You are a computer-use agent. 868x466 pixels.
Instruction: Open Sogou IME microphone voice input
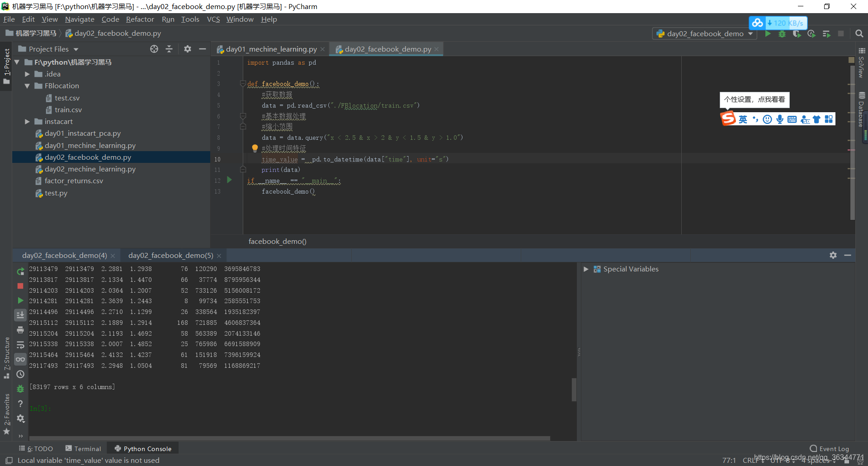pos(780,119)
